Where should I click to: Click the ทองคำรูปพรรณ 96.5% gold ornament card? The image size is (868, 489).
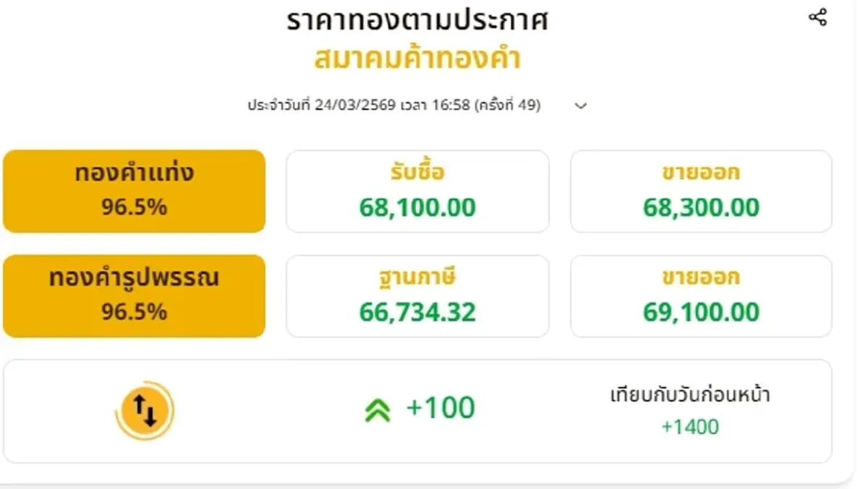tap(134, 295)
